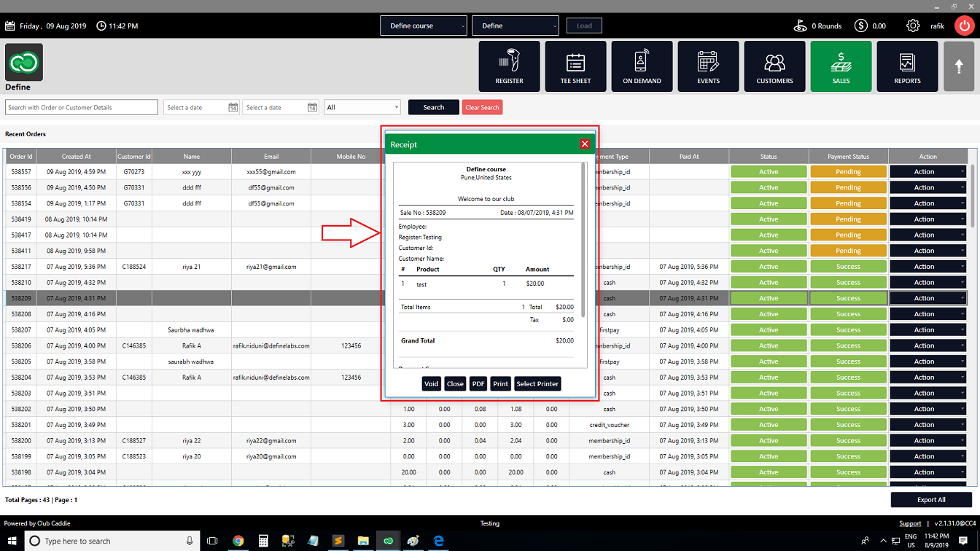Click the Windows Start button
Viewport: 980px width, 551px height.
click(11, 541)
